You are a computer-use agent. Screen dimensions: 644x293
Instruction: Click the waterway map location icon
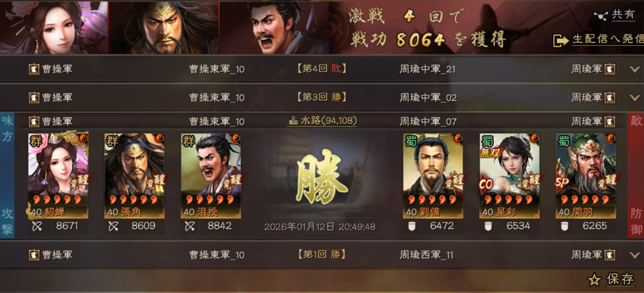point(293,121)
